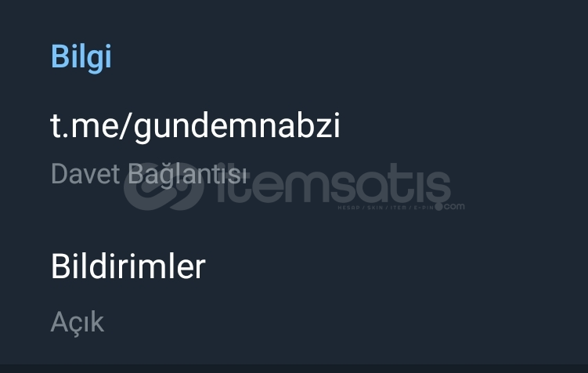Select the gundemnabzi username in link
588x373 pixels.
237,127
